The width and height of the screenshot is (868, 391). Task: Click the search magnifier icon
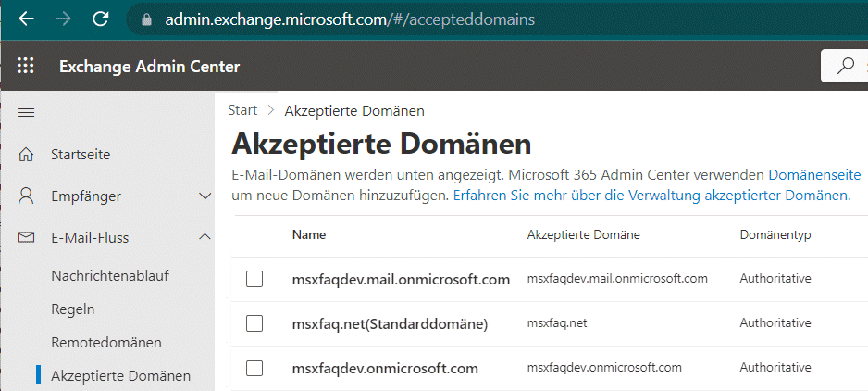coord(845,66)
